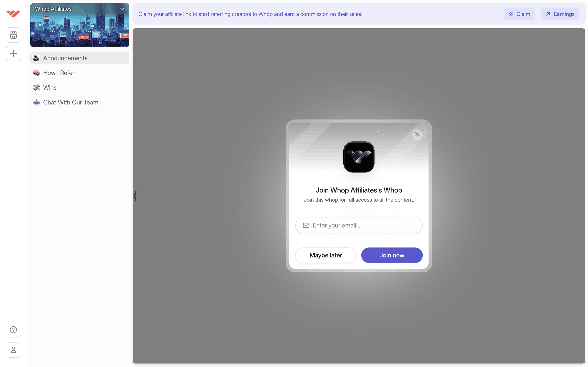The height and width of the screenshot is (367, 588).
Task: Expand the Whop Affiliates dropdown chevron
Action: [122, 9]
